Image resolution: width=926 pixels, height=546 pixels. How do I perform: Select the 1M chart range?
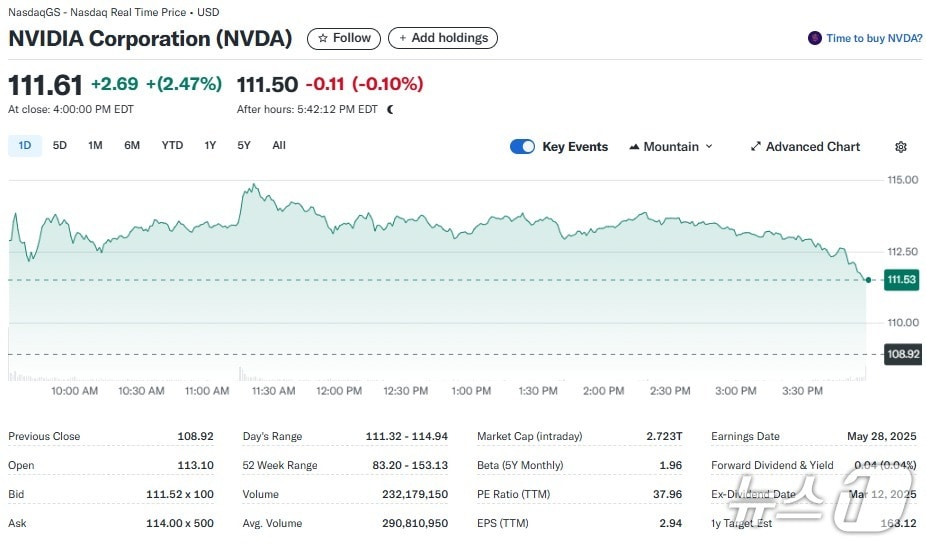95,146
